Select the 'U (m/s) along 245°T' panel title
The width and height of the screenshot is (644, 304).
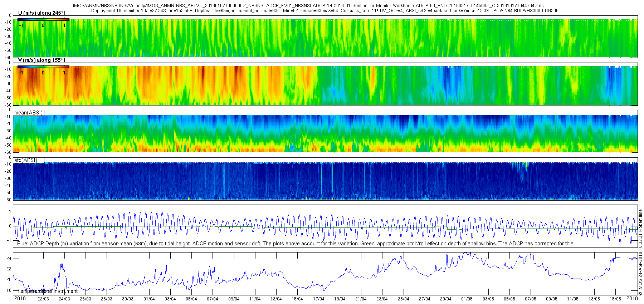pos(42,13)
